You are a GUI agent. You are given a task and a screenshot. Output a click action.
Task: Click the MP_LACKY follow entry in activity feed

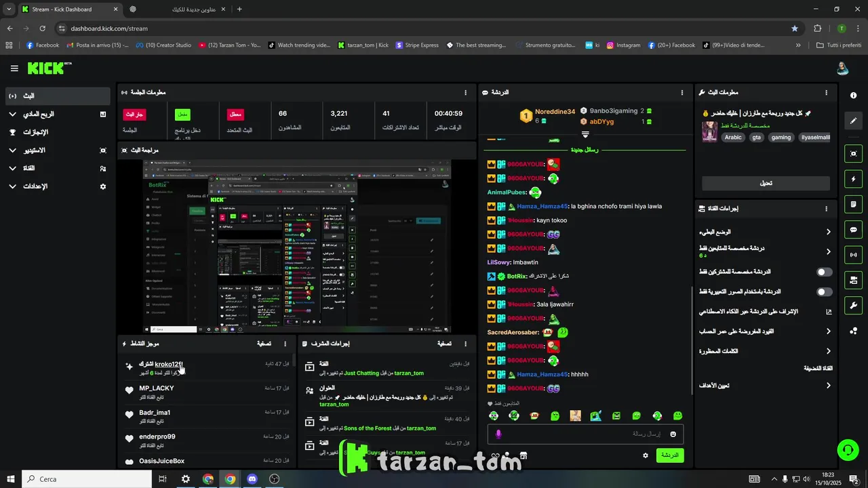(206, 392)
